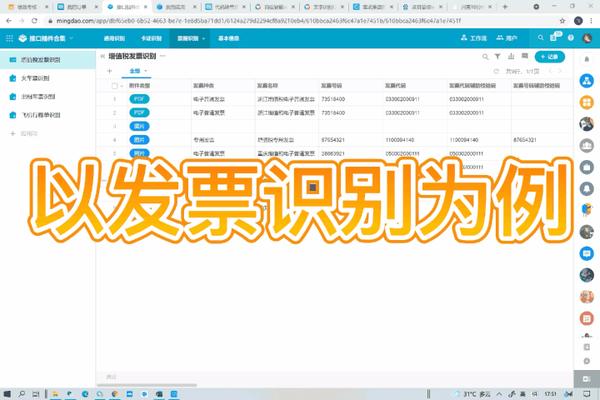Open the more menu beside worksheet title

pyautogui.click(x=163, y=56)
